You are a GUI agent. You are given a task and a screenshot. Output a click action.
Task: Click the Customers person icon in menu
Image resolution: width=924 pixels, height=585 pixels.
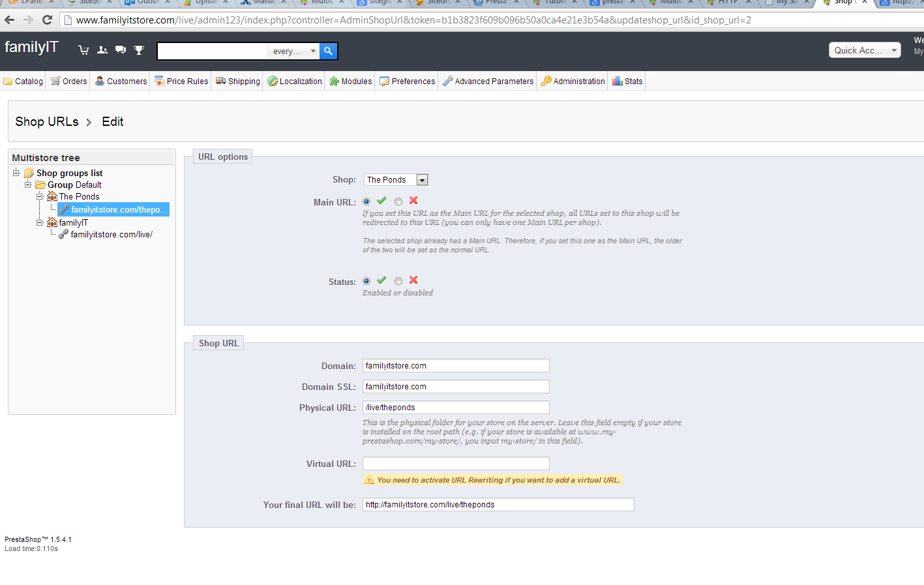pyautogui.click(x=100, y=82)
